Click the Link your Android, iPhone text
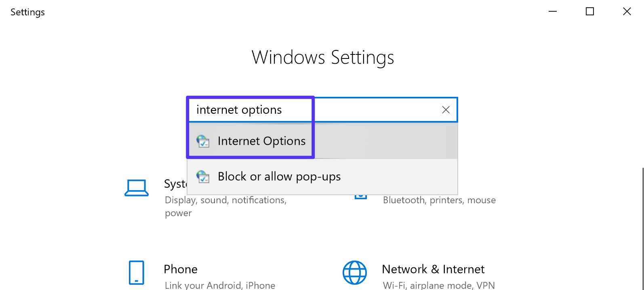644x290 pixels. [220, 285]
